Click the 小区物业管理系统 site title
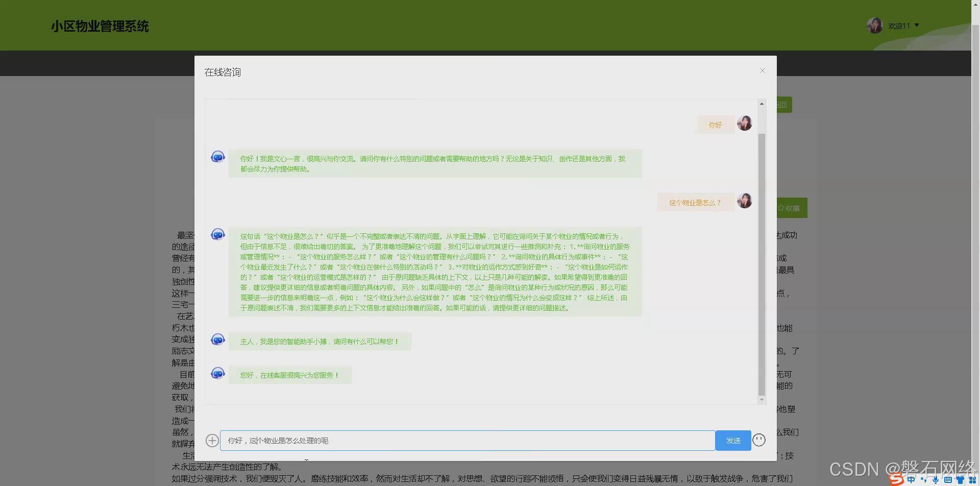The width and height of the screenshot is (980, 486). pos(100,27)
